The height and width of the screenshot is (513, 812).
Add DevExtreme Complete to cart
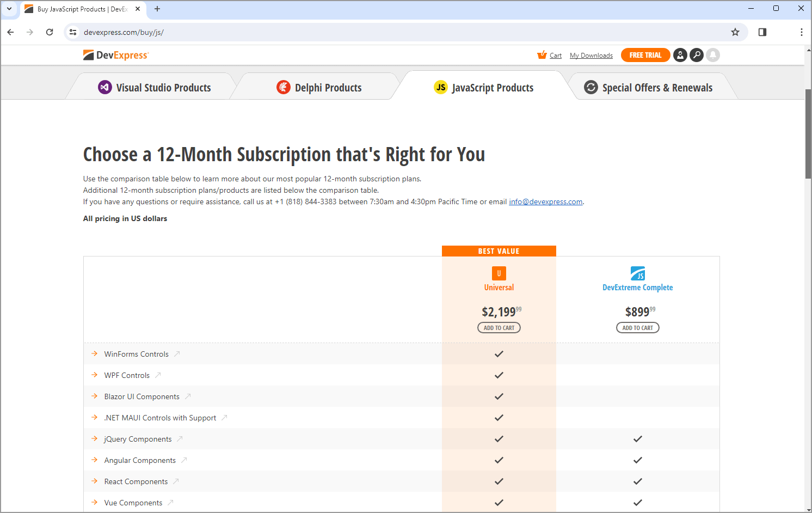tap(637, 328)
